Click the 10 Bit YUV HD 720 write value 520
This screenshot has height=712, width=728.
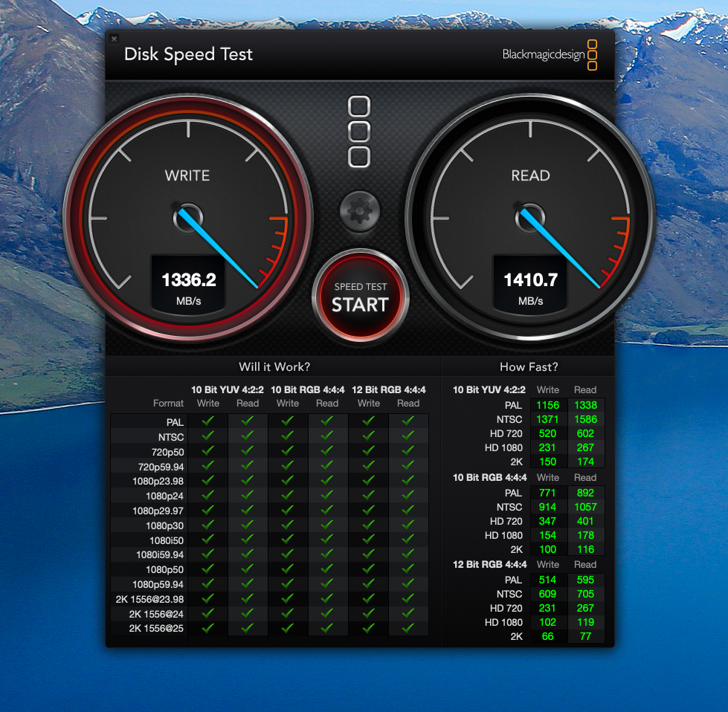[548, 433]
